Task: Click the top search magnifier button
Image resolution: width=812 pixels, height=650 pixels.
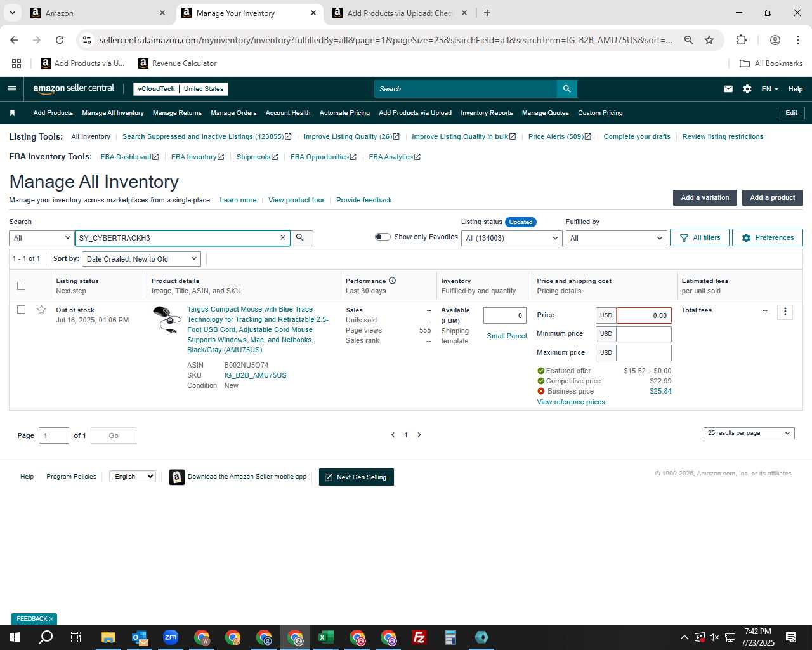Action: point(567,89)
